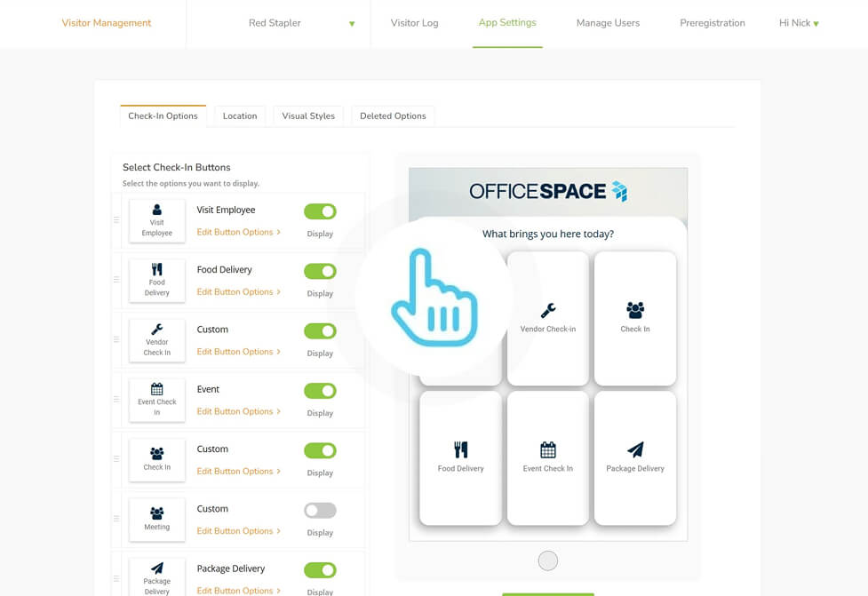Viewport: 868px width, 596px height.
Task: Click the Package Delivery tile in the kiosk preview
Action: (634, 457)
